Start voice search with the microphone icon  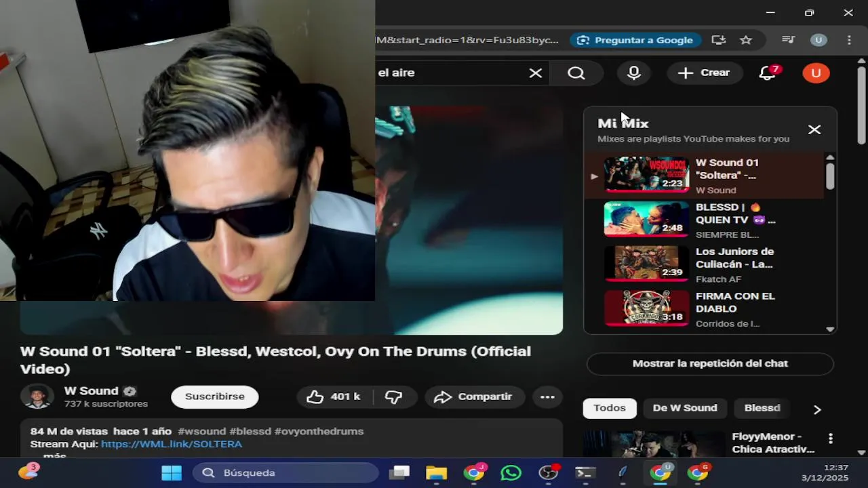tap(634, 73)
